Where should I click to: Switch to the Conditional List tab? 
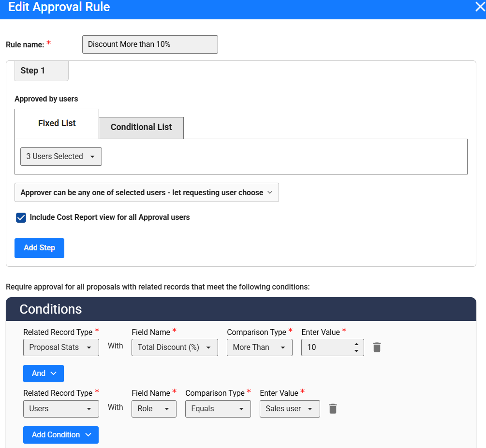click(x=141, y=128)
